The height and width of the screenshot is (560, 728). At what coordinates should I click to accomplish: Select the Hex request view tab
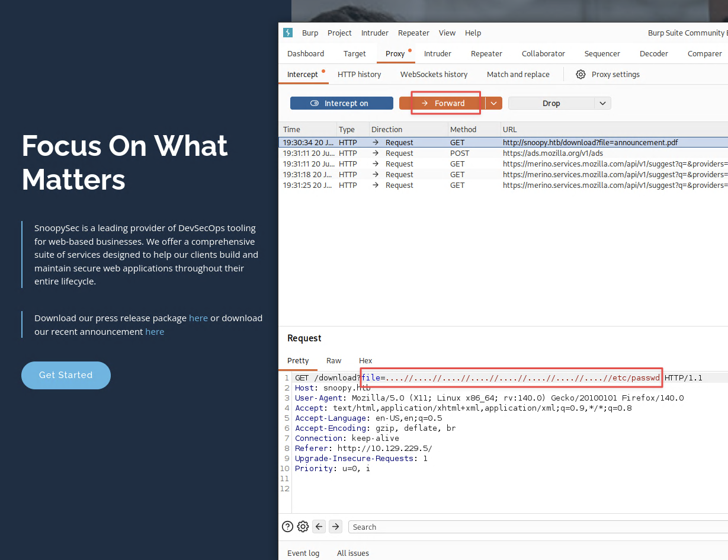tap(365, 360)
